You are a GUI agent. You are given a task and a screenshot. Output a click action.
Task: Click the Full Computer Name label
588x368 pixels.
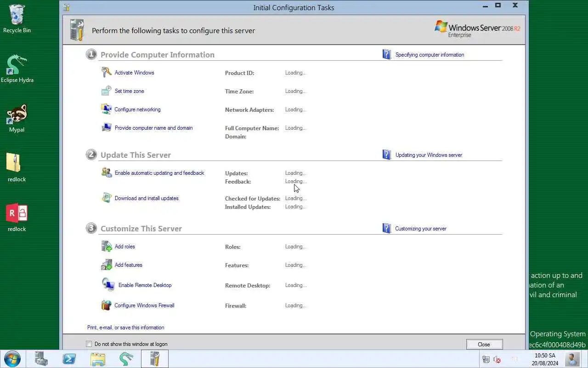[x=252, y=128]
